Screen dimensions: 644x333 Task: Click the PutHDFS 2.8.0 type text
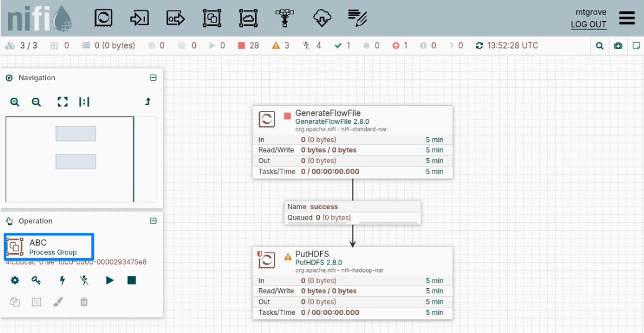coord(319,262)
